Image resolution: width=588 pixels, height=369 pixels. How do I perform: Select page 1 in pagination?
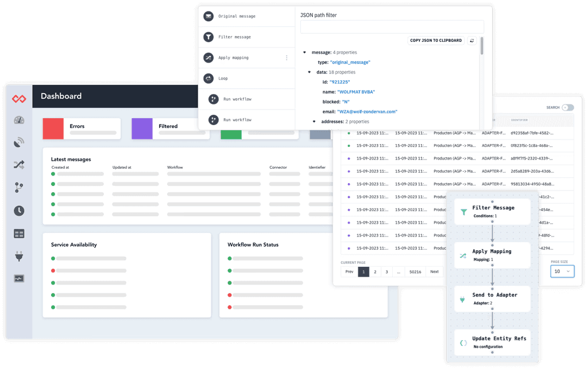(x=363, y=271)
